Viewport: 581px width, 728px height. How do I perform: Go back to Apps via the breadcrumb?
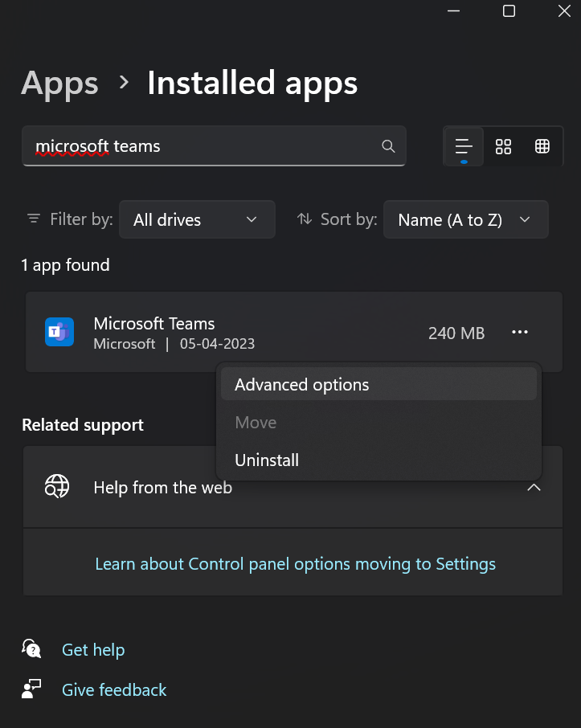point(59,84)
